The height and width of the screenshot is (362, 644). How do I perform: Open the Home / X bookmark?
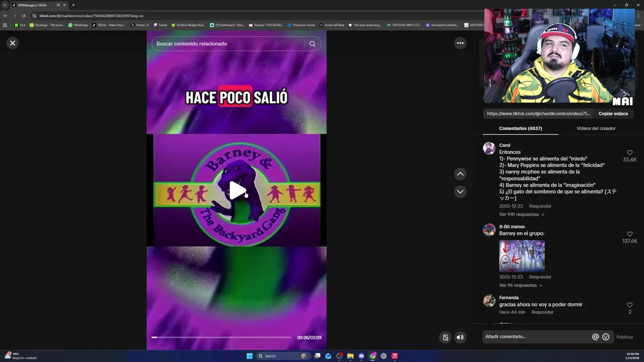click(140, 25)
